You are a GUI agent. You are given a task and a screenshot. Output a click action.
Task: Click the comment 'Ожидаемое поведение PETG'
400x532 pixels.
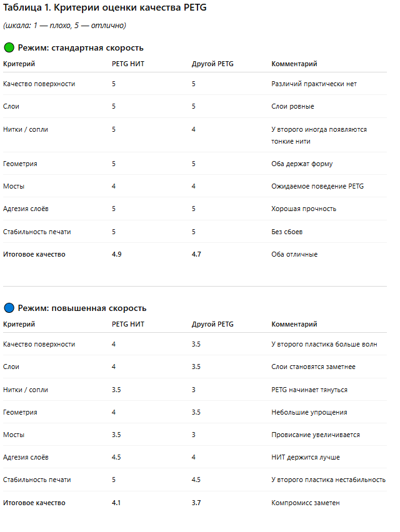coord(317,186)
